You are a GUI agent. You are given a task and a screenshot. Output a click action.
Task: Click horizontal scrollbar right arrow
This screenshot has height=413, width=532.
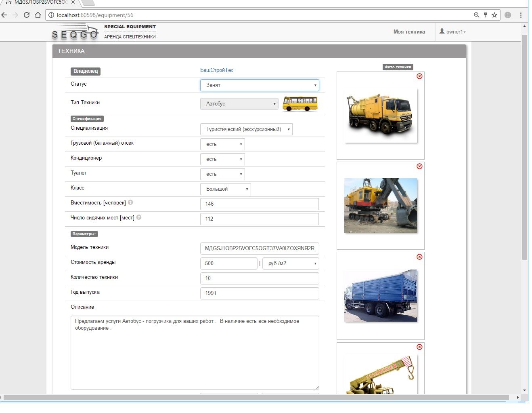click(x=518, y=398)
